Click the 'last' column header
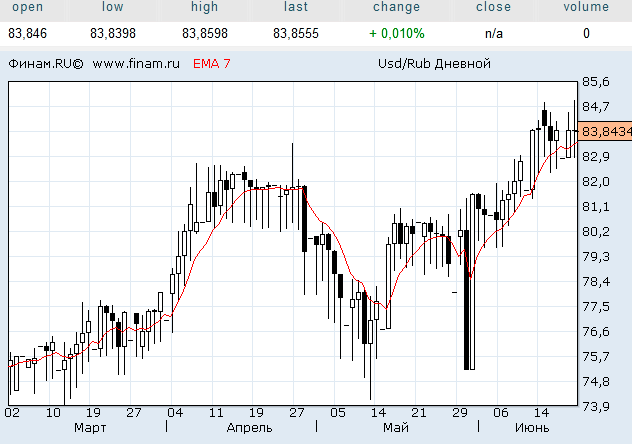 click(x=295, y=7)
